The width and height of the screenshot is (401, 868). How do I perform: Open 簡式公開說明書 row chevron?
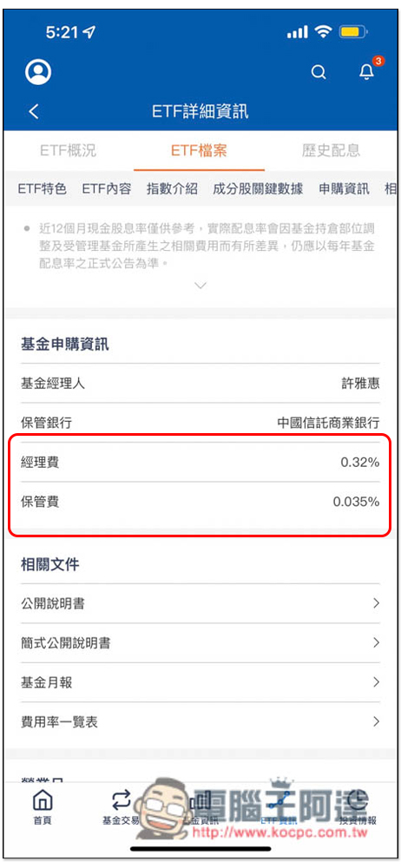(x=376, y=642)
